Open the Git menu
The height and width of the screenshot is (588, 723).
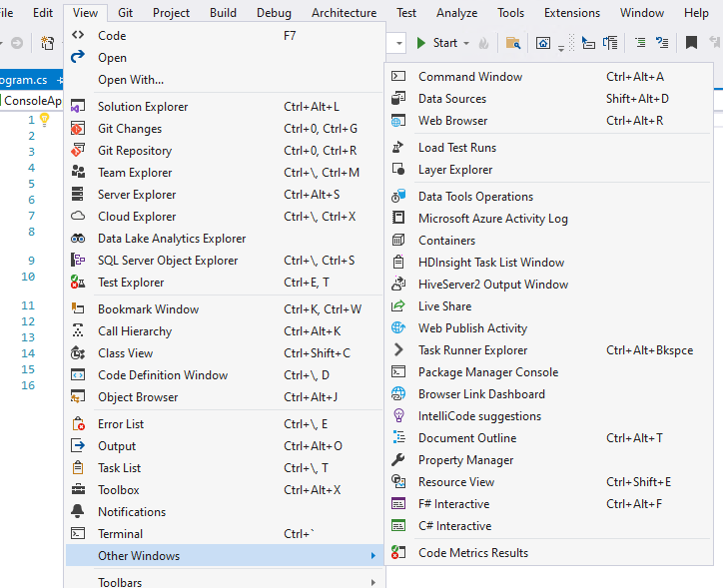(x=125, y=13)
